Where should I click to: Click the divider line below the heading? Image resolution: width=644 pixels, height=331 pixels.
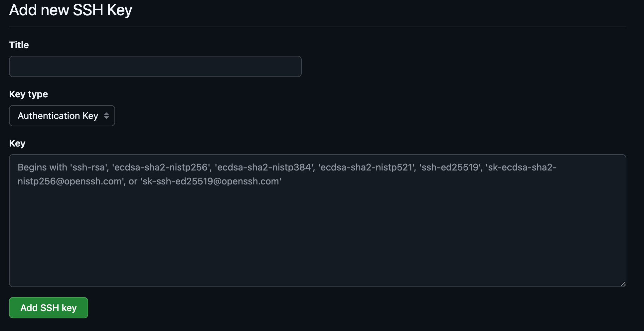tap(317, 27)
